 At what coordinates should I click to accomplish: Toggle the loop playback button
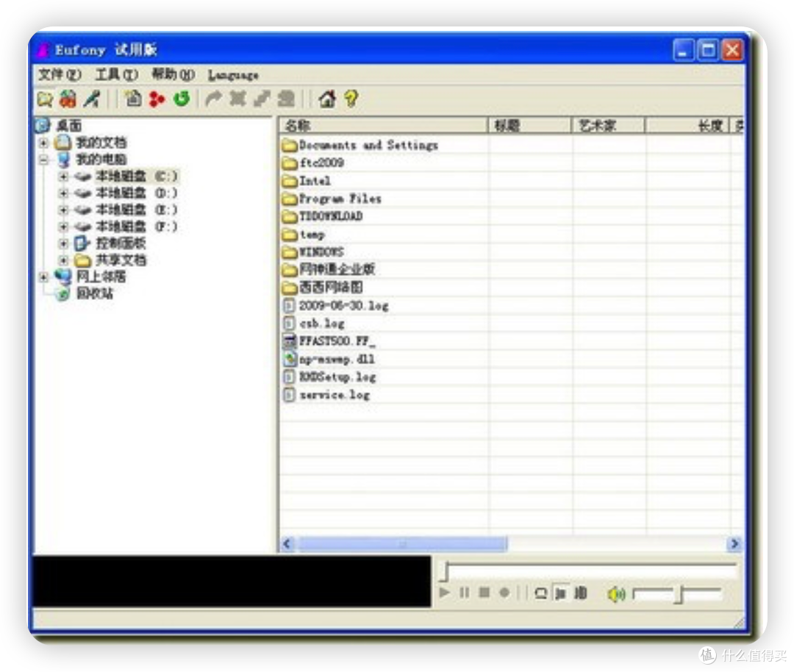[541, 593]
